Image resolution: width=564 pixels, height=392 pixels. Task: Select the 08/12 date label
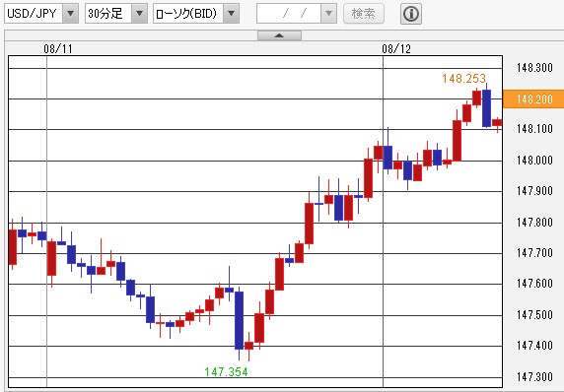396,48
